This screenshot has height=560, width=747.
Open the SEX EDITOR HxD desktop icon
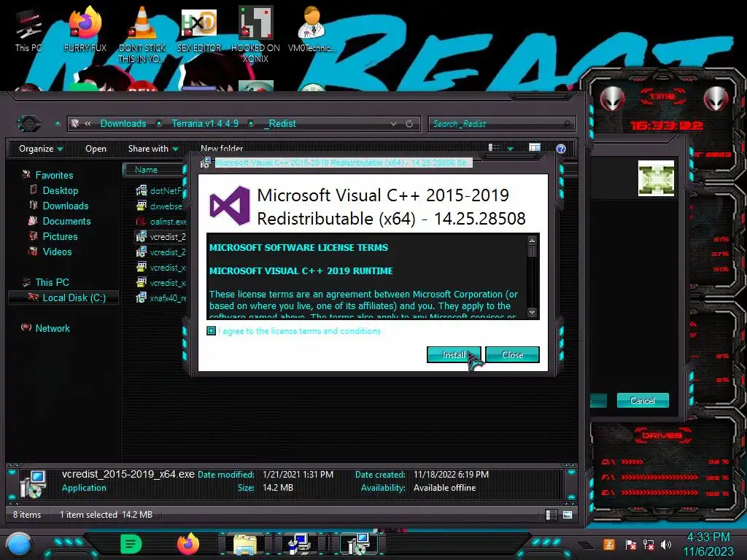click(199, 29)
